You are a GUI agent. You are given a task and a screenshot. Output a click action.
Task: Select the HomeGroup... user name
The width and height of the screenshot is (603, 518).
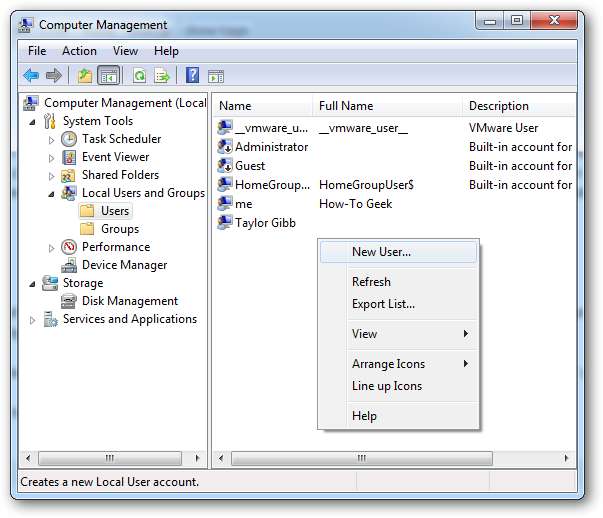coord(272,185)
